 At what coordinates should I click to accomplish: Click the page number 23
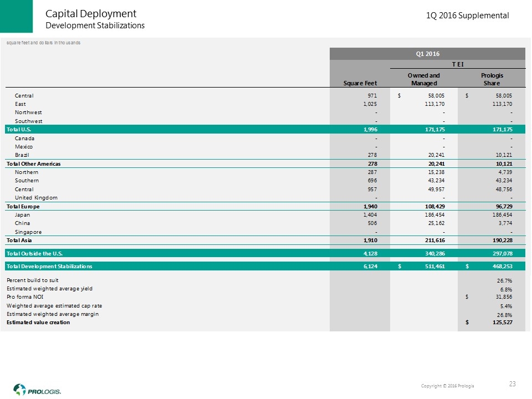(x=513, y=384)
